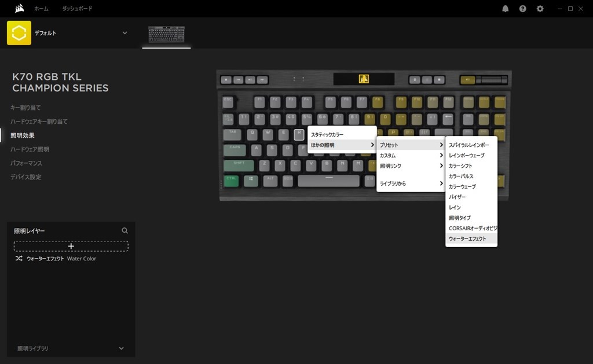This screenshot has height=364, width=593.
Task: Click the yellow mute key on keyboard
Action: tap(468, 80)
